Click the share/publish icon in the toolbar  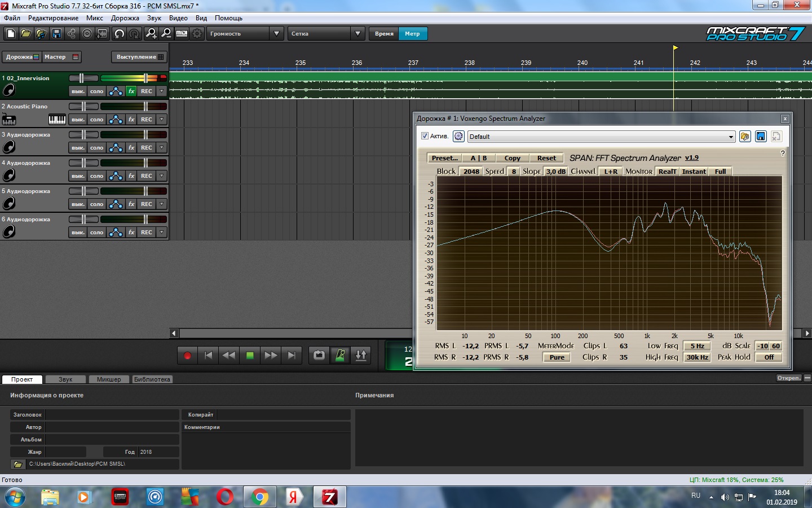coord(72,34)
